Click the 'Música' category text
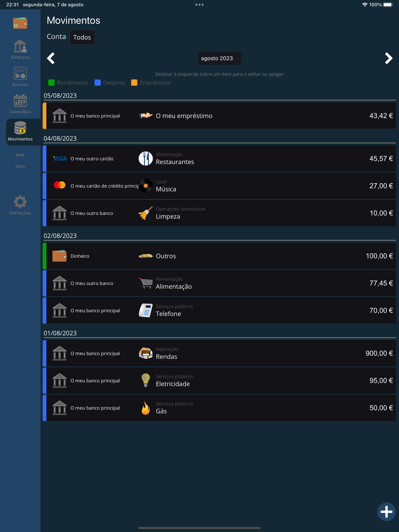The height and width of the screenshot is (532, 399). [166, 189]
